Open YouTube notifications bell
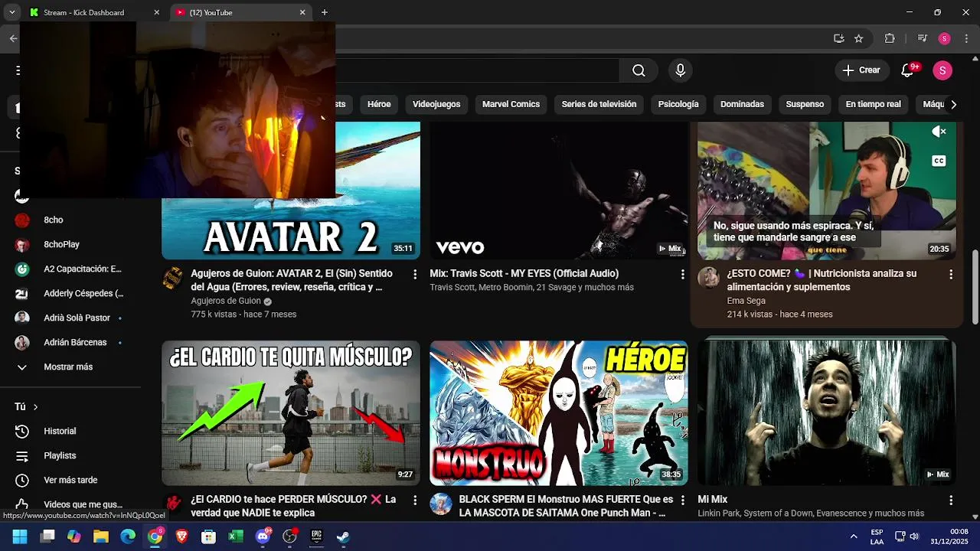This screenshot has height=551, width=980. coord(907,70)
